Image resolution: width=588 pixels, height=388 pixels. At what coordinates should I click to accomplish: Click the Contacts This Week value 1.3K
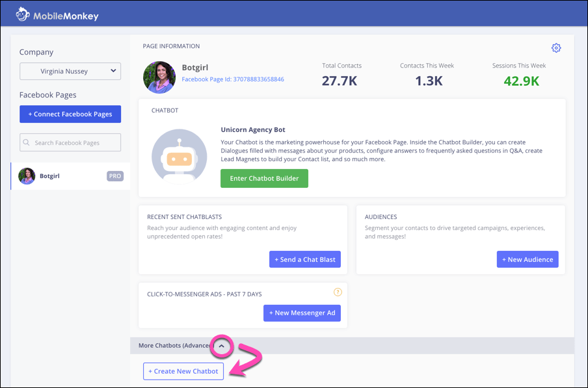pos(429,81)
